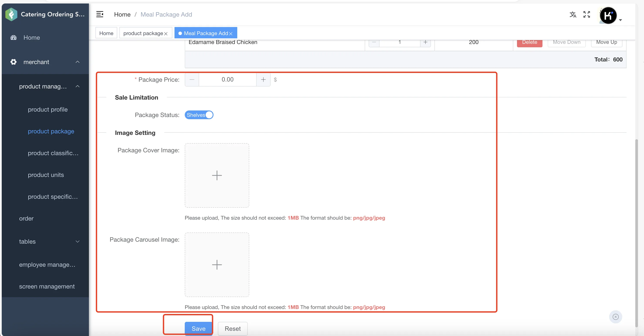Click Move Down for Edamame Braised Chicken

tap(566, 42)
